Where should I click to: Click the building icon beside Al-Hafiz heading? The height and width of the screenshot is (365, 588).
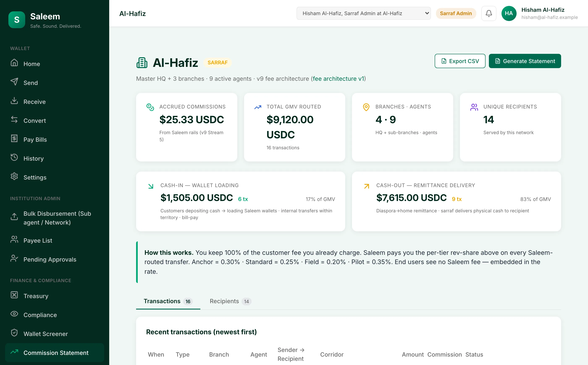click(x=142, y=63)
